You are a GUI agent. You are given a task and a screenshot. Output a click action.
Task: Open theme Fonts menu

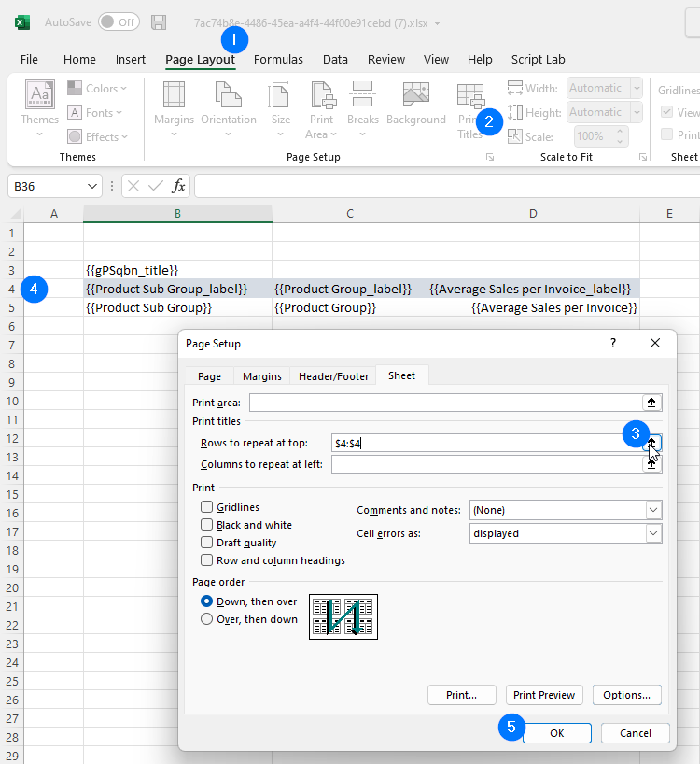point(94,113)
